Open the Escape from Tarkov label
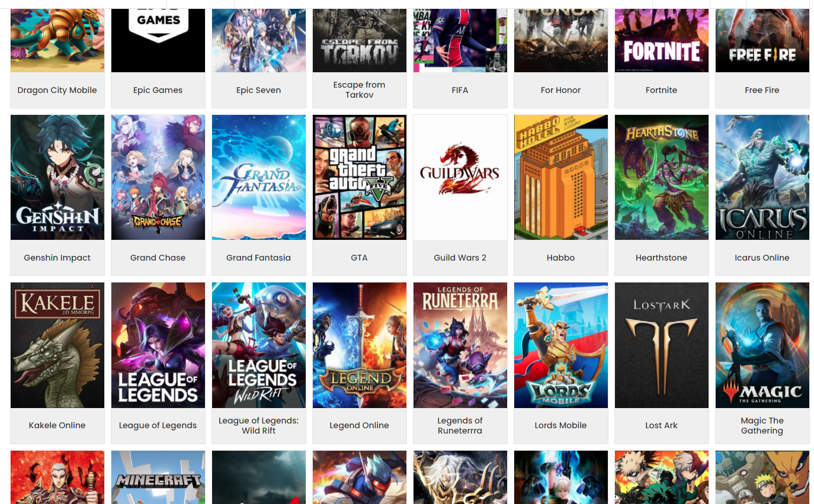The height and width of the screenshot is (504, 814). coord(360,90)
